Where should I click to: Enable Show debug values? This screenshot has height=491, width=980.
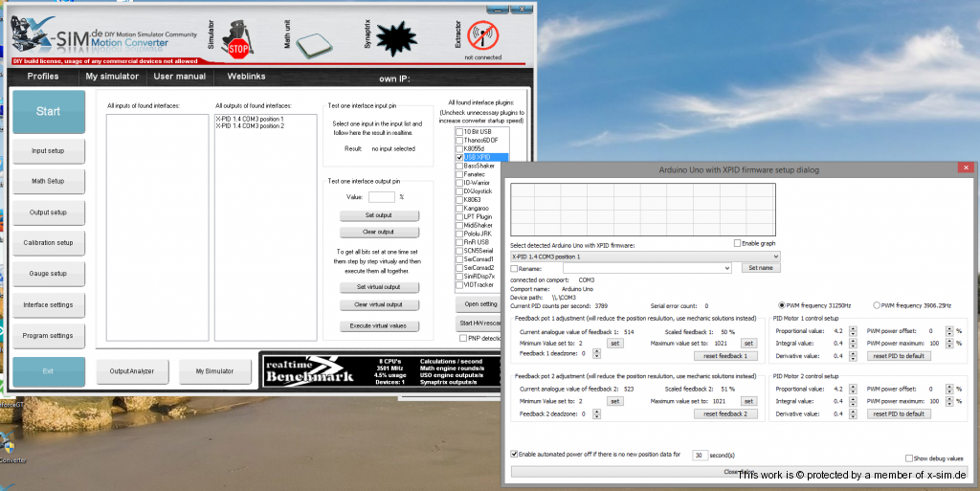tap(909, 458)
